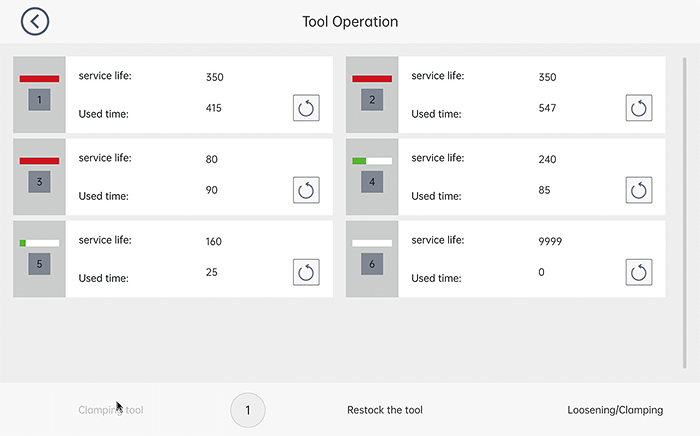Reset used time for tool 6

[639, 272]
